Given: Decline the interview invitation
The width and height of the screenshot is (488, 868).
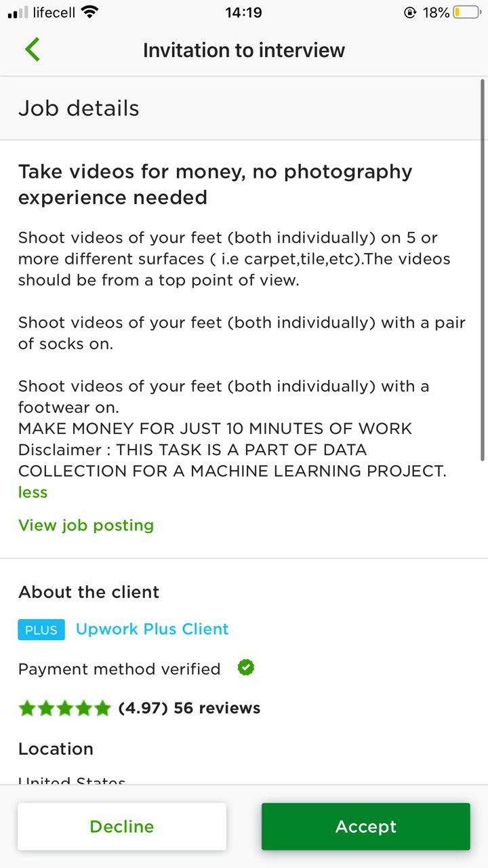Looking at the screenshot, I should tap(122, 827).
